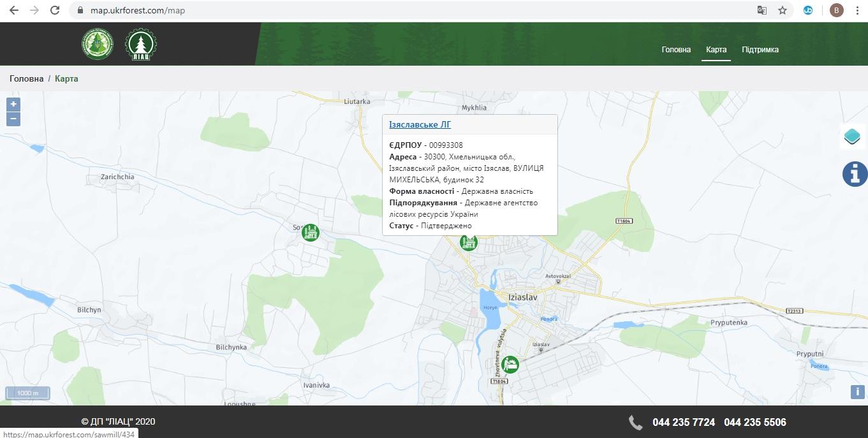Open the Chrome three-dot menu
Image resolution: width=868 pixels, height=438 pixels.
point(858,10)
